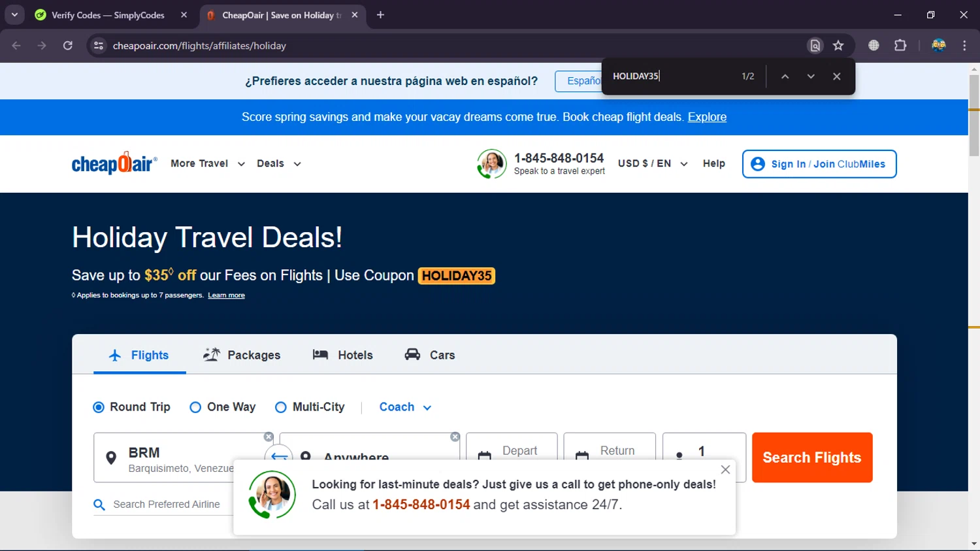The image size is (980, 551).
Task: Open the Coach cabin class dropdown
Action: coord(405,407)
